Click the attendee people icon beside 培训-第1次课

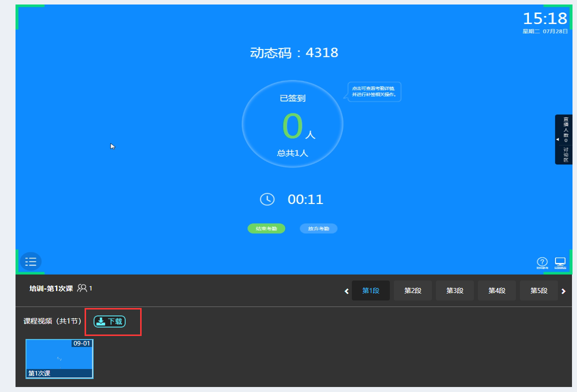tap(82, 288)
